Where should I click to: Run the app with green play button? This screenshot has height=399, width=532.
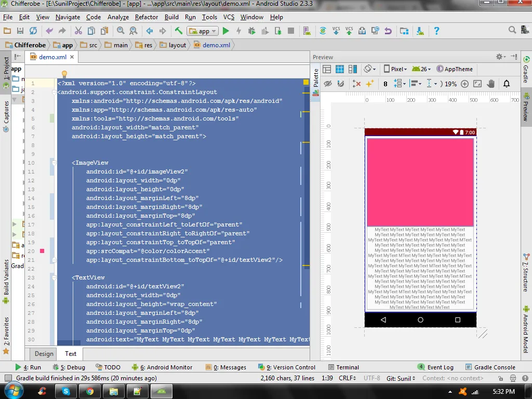tap(225, 31)
